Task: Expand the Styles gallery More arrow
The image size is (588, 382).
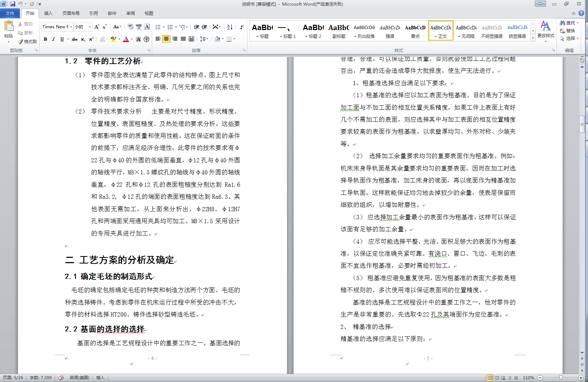Action: pos(533,38)
